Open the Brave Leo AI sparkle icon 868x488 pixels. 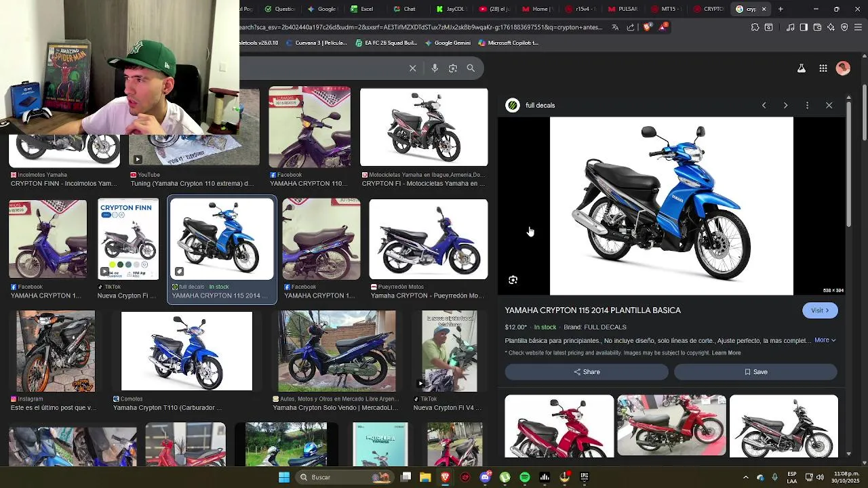pyautogui.click(x=831, y=27)
